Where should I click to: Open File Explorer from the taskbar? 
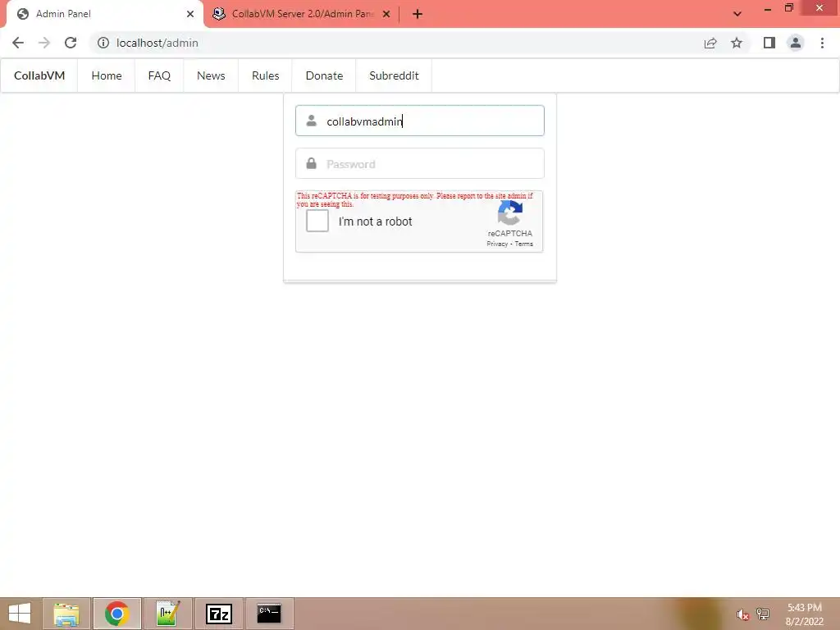point(66,614)
